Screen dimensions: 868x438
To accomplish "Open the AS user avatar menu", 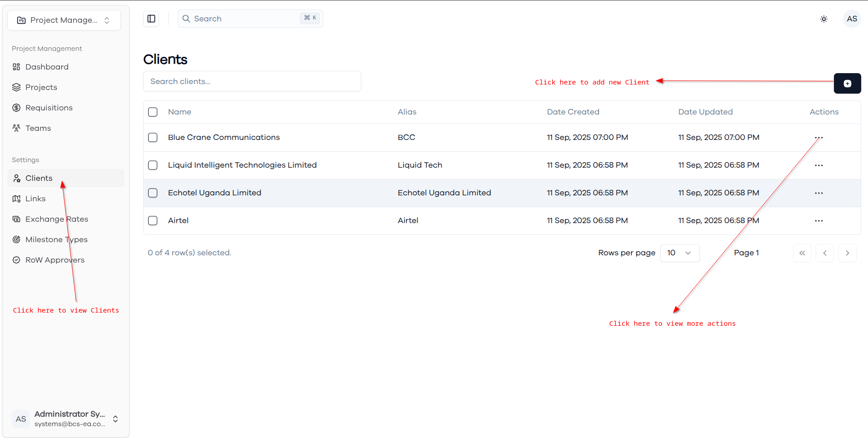I will coord(852,19).
